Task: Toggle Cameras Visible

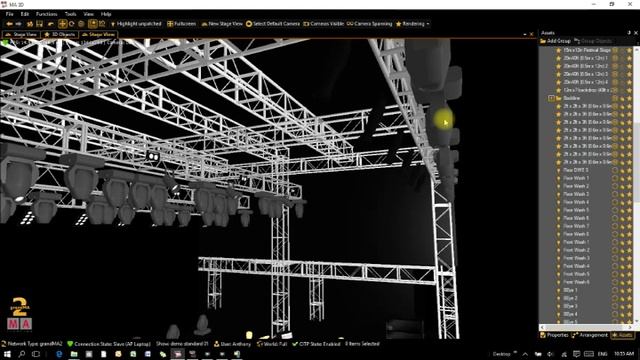Action: [x=324, y=24]
